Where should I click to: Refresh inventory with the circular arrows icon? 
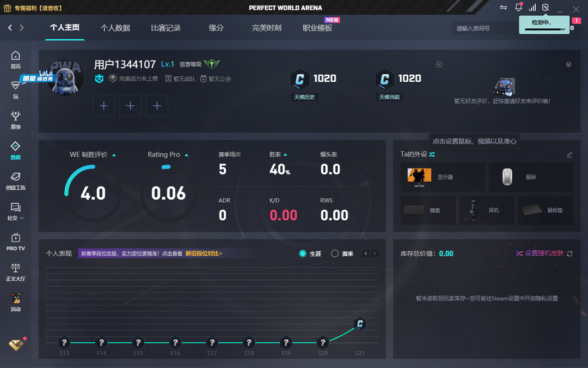coord(569,254)
